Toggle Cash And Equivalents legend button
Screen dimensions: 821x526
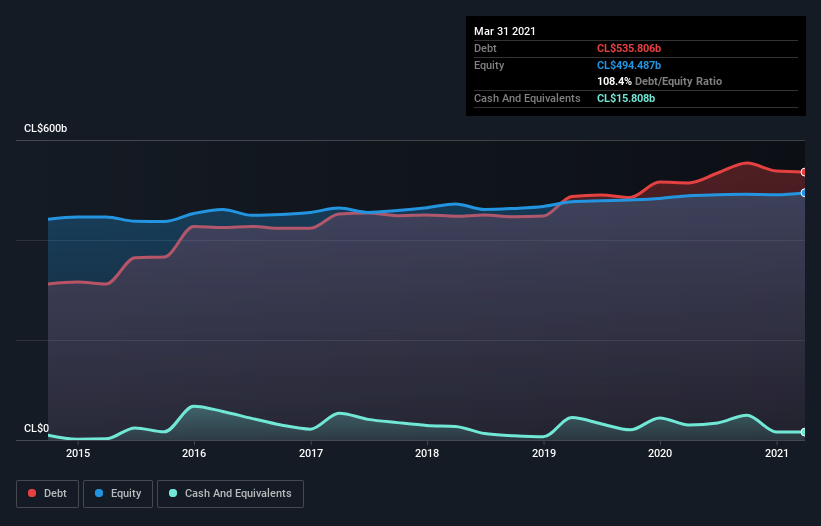click(x=230, y=494)
